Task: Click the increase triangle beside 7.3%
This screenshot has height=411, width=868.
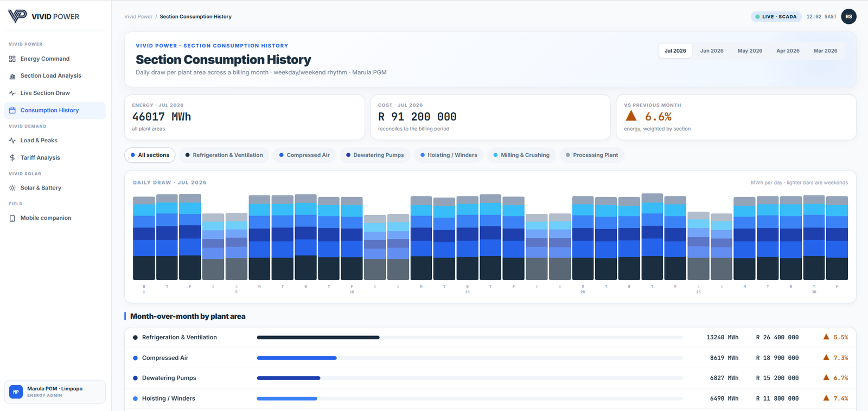Action: click(x=826, y=357)
